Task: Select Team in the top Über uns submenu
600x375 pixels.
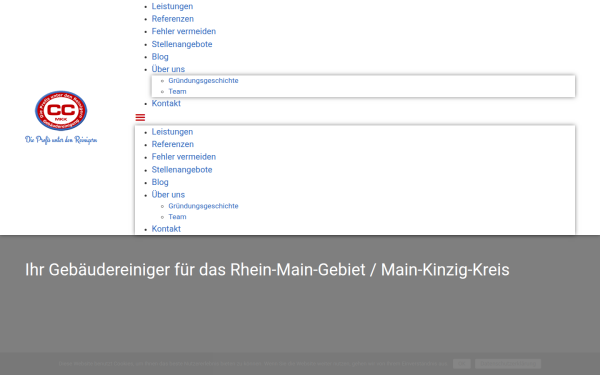Action: [x=177, y=91]
